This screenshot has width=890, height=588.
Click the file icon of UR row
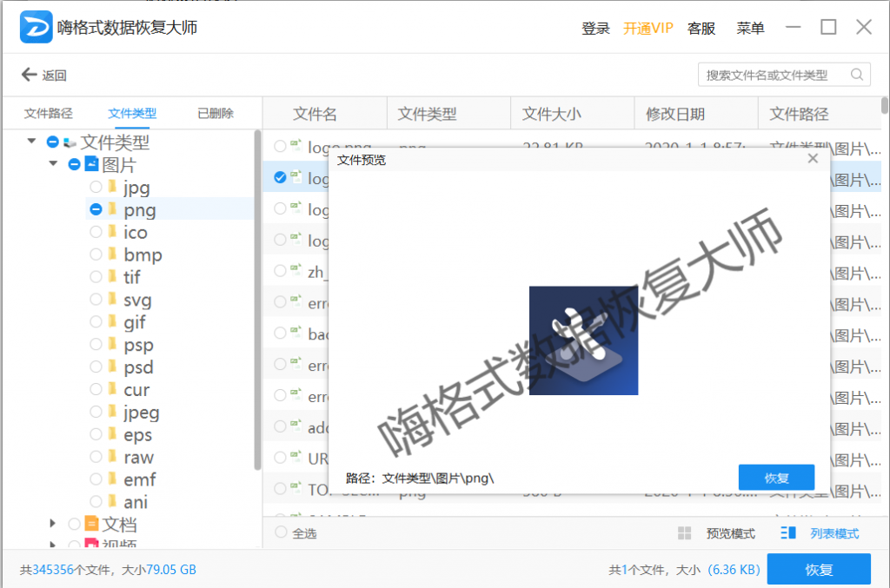[296, 456]
